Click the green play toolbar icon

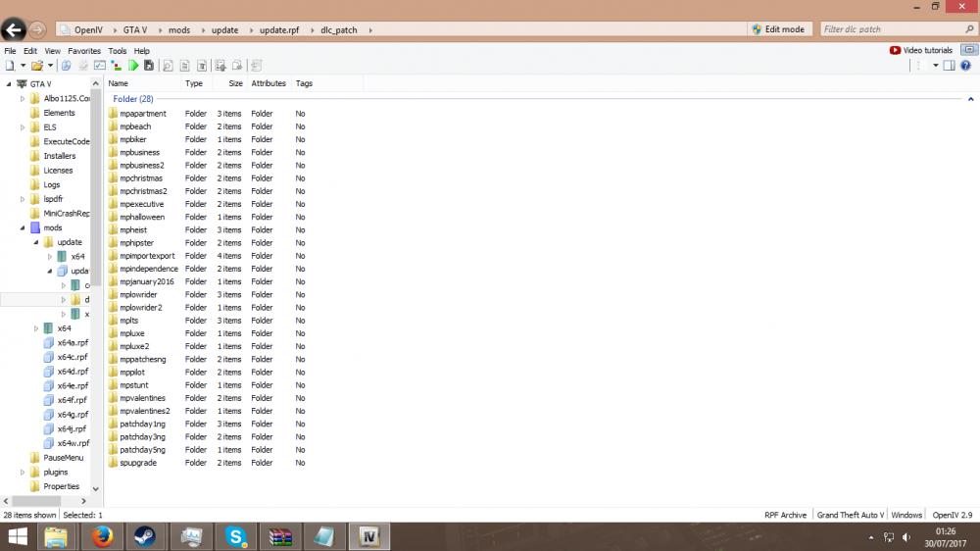pyautogui.click(x=133, y=66)
